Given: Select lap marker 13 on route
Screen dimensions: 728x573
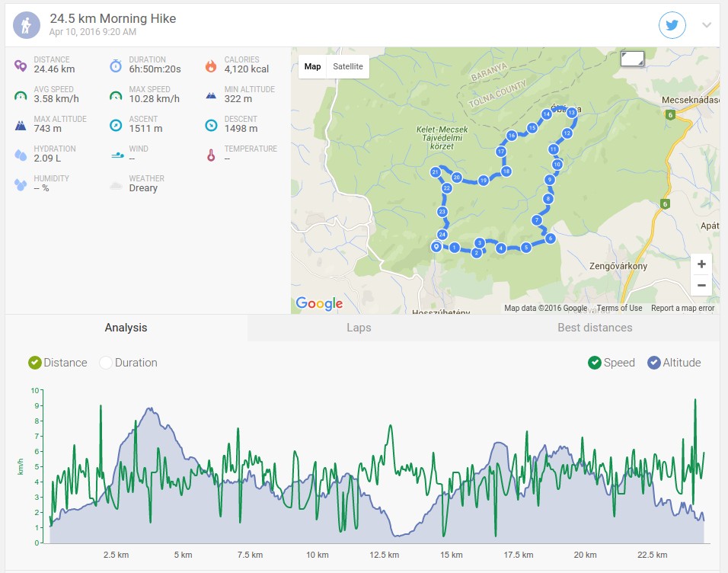Looking at the screenshot, I should click(x=572, y=113).
